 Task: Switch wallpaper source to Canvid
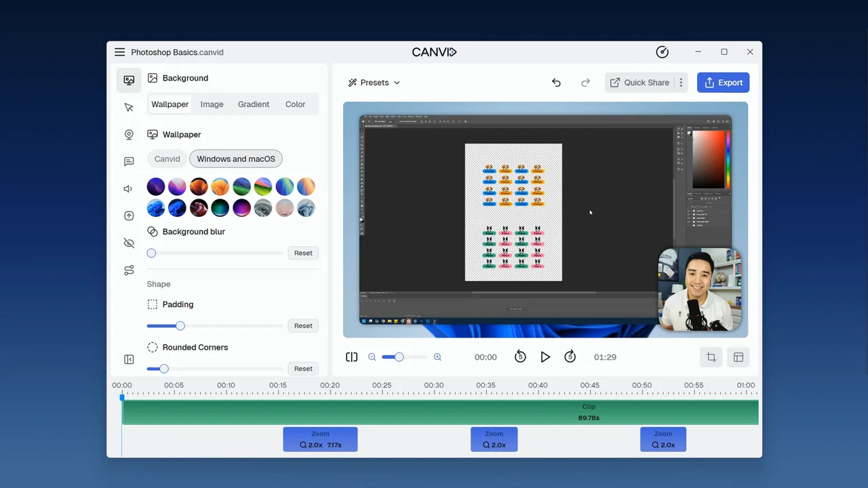(x=167, y=159)
